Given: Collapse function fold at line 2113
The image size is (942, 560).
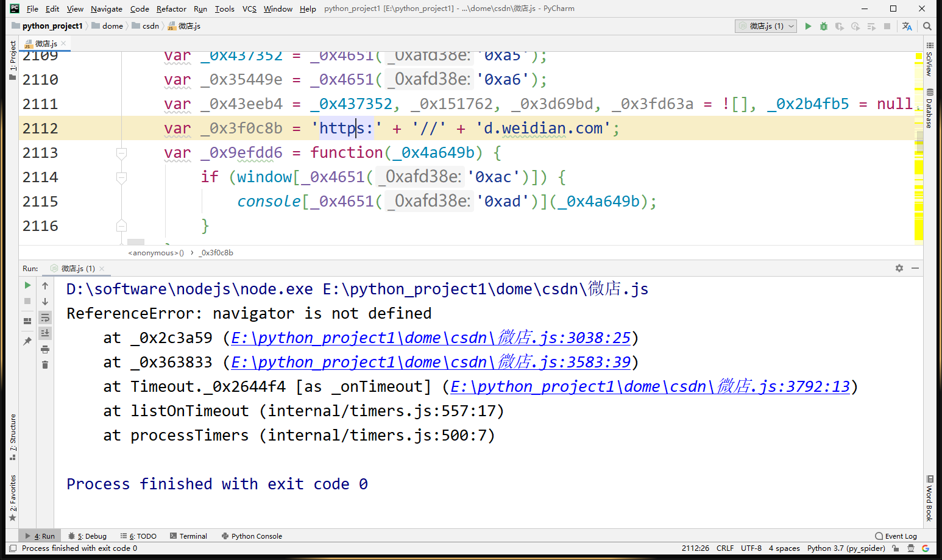Looking at the screenshot, I should 121,152.
